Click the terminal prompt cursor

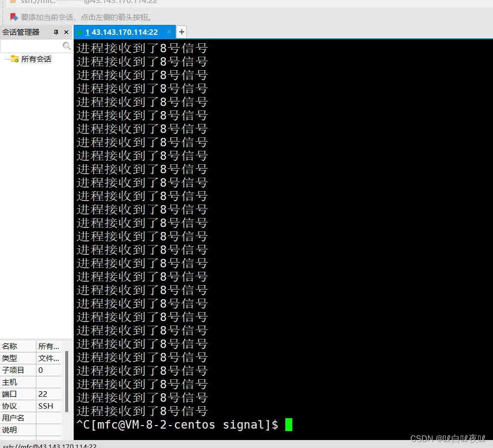pyautogui.click(x=289, y=425)
